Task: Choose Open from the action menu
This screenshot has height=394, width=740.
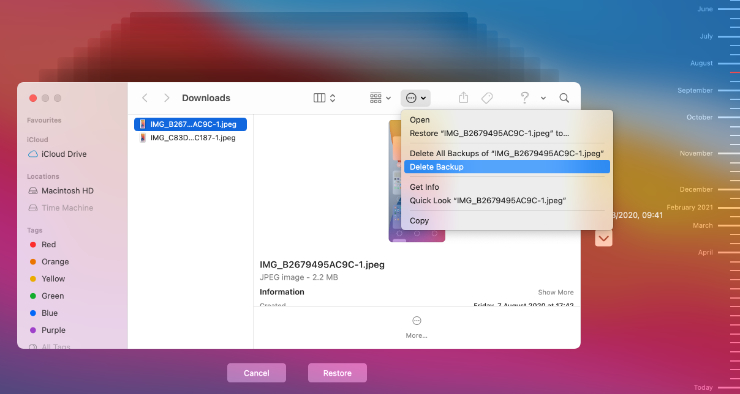Action: [507, 120]
